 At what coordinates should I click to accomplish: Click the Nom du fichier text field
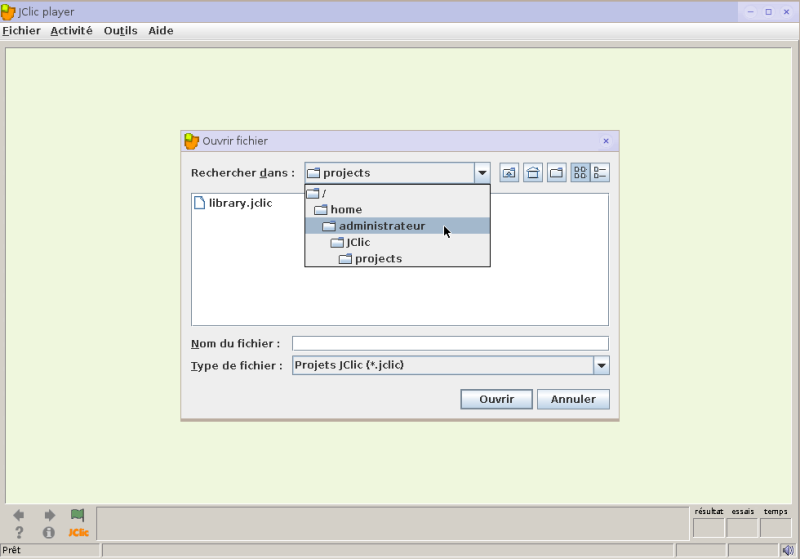click(x=450, y=343)
